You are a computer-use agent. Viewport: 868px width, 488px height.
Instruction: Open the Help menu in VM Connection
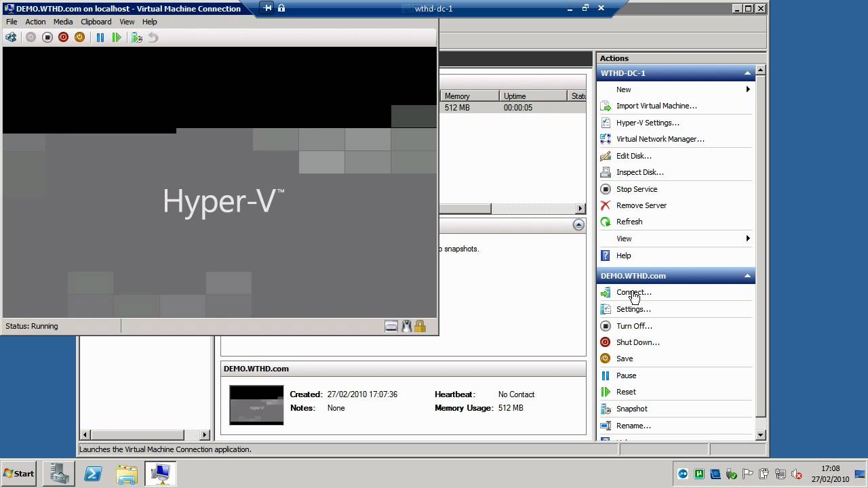point(150,22)
